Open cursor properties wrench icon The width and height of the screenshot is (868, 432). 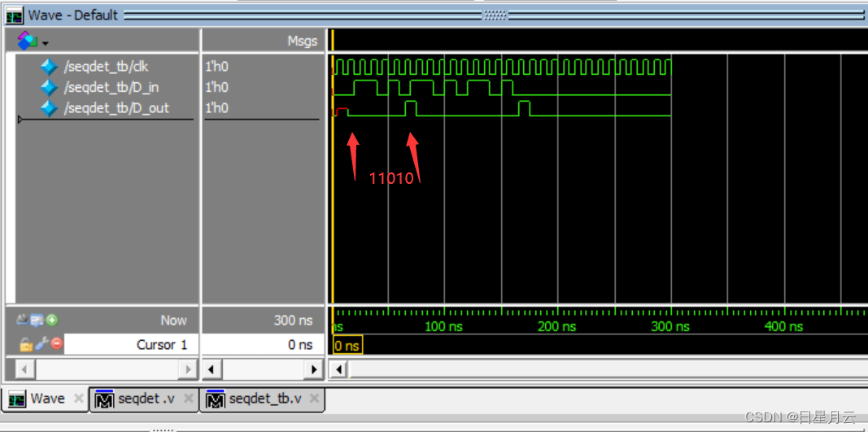[41, 344]
